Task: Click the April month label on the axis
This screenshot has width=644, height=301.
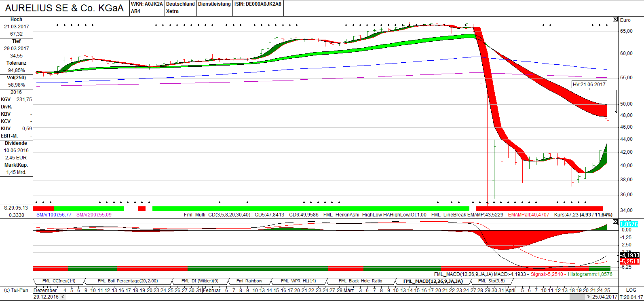Action: coord(511,290)
